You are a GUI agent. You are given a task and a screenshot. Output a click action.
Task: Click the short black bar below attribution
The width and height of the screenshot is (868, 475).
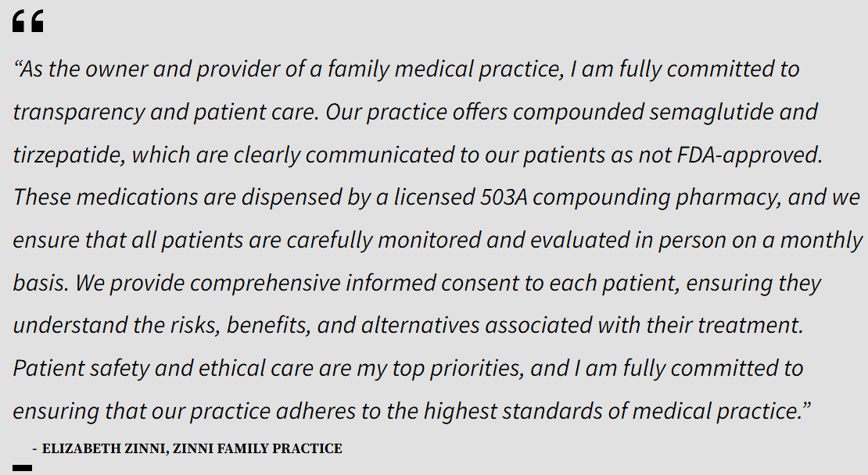click(23, 468)
